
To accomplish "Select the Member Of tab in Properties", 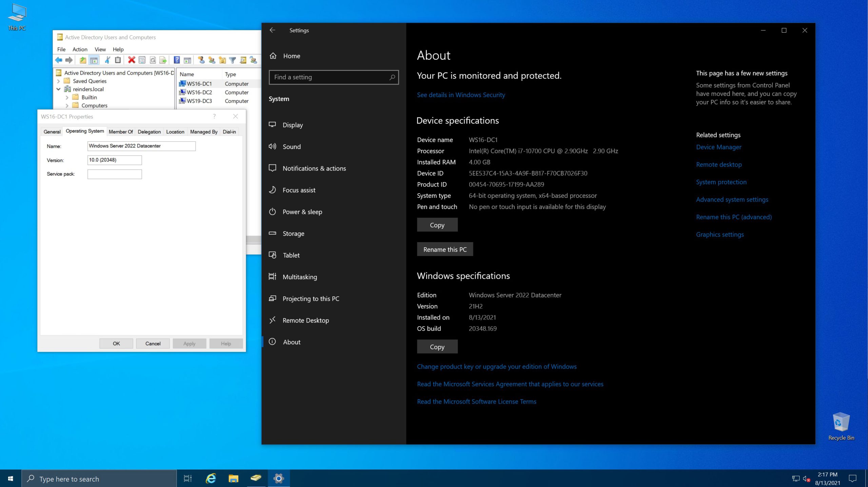I will [122, 131].
